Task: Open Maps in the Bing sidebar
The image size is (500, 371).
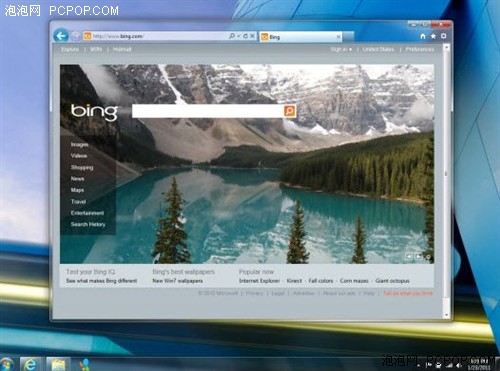Action: coord(77,190)
